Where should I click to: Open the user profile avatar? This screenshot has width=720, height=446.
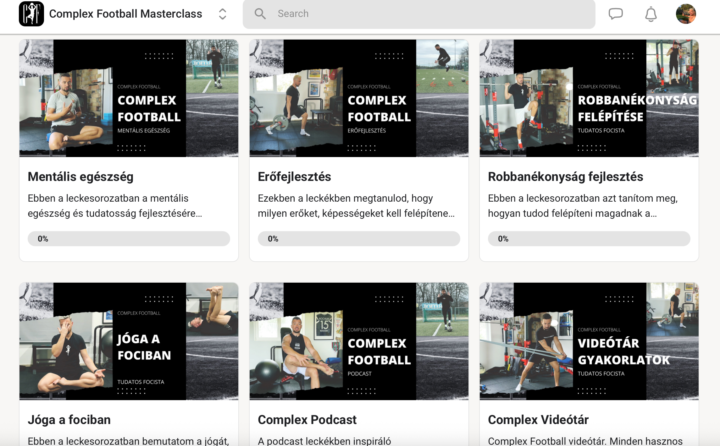(x=686, y=13)
